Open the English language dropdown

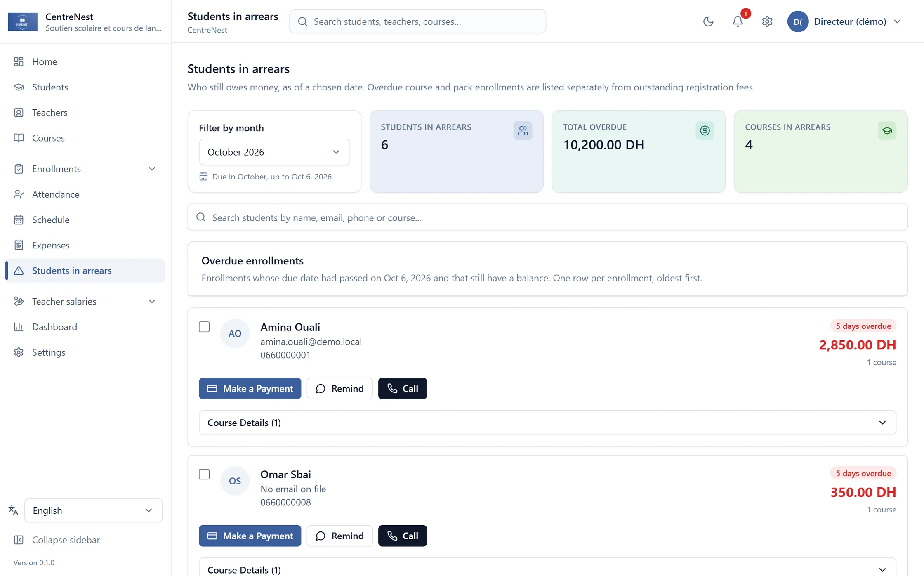coord(93,510)
